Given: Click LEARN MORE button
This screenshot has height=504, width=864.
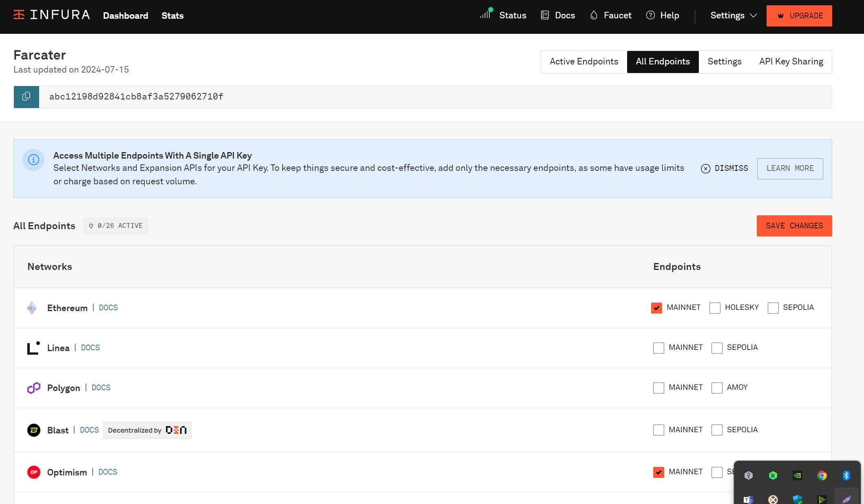Looking at the screenshot, I should pyautogui.click(x=790, y=168).
